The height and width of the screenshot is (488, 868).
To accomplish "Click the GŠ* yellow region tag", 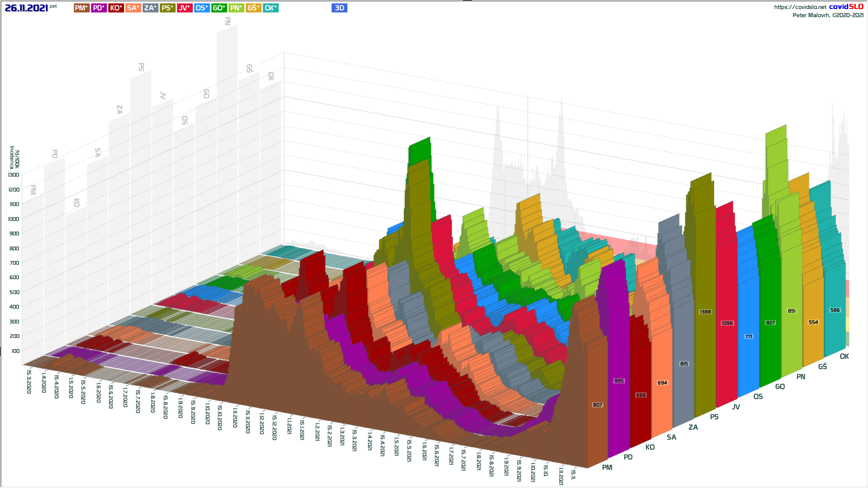I will point(253,8).
